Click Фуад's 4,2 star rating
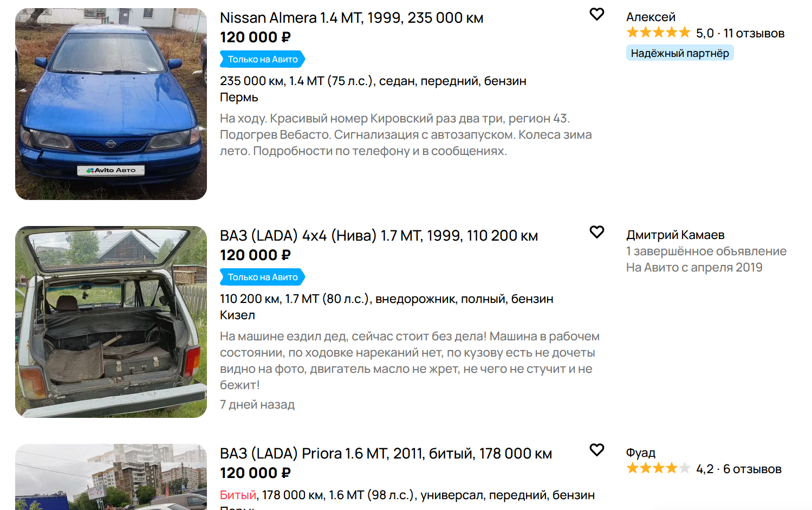The width and height of the screenshot is (812, 510). click(658, 468)
